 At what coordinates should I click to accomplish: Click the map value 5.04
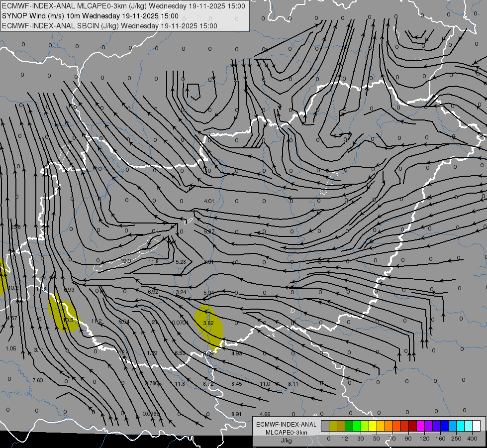209,293
